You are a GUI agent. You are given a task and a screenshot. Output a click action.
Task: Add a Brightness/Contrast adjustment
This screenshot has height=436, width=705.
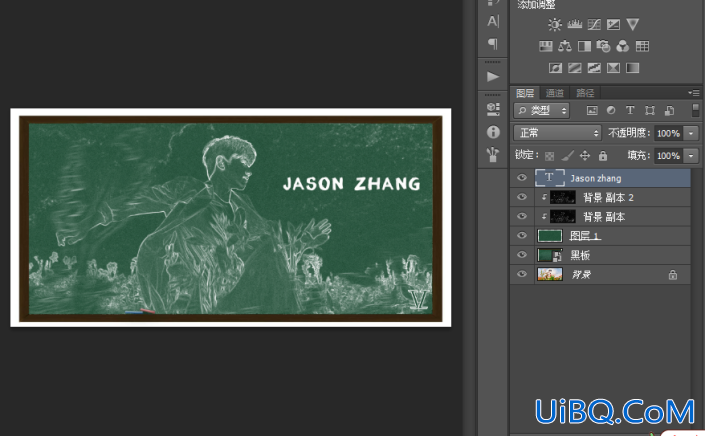555,24
